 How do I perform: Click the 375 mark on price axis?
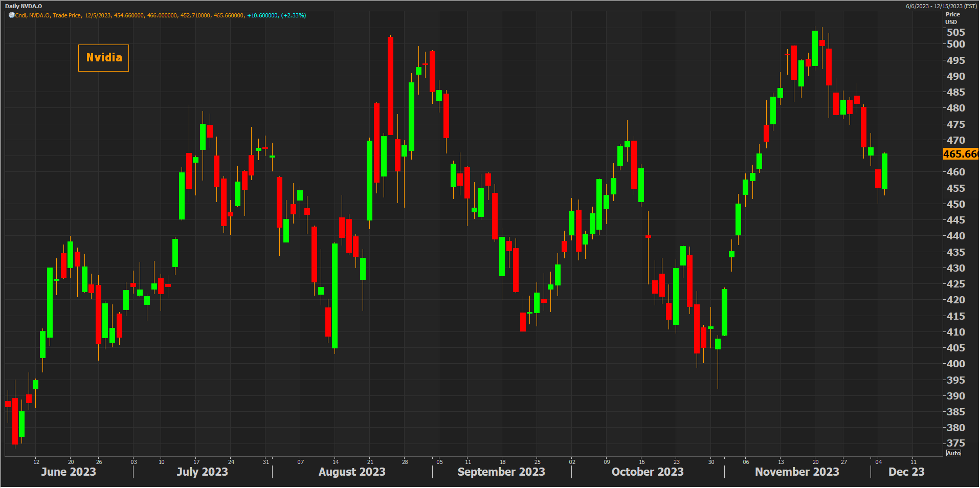tap(955, 443)
